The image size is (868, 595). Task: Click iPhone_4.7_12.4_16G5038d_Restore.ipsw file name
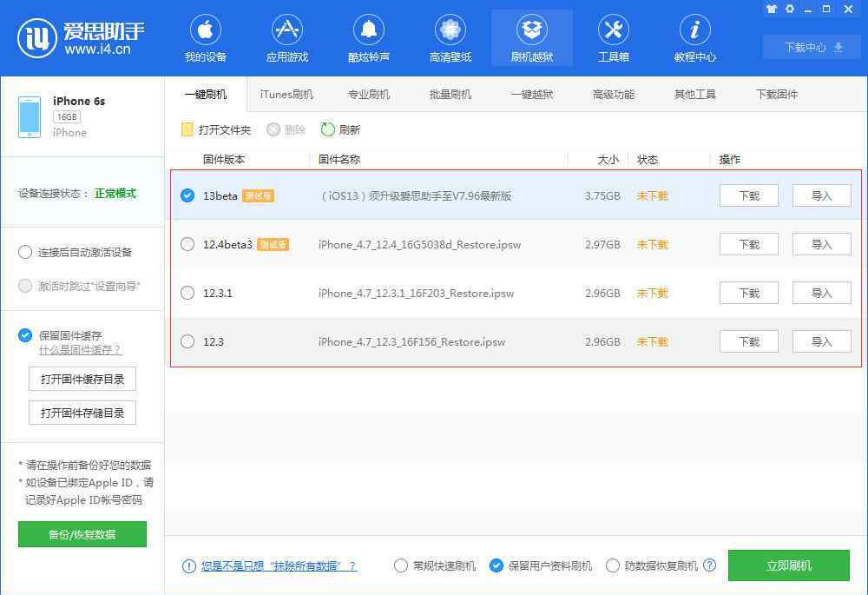(x=419, y=244)
